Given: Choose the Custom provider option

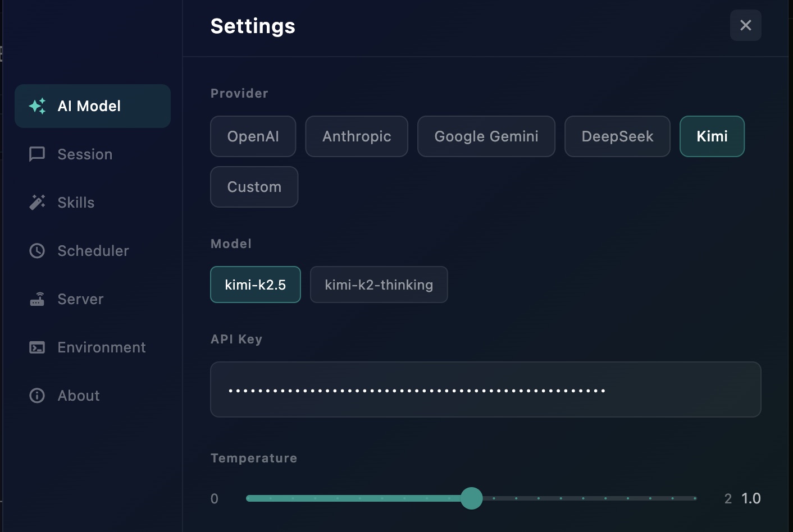Looking at the screenshot, I should tap(254, 187).
